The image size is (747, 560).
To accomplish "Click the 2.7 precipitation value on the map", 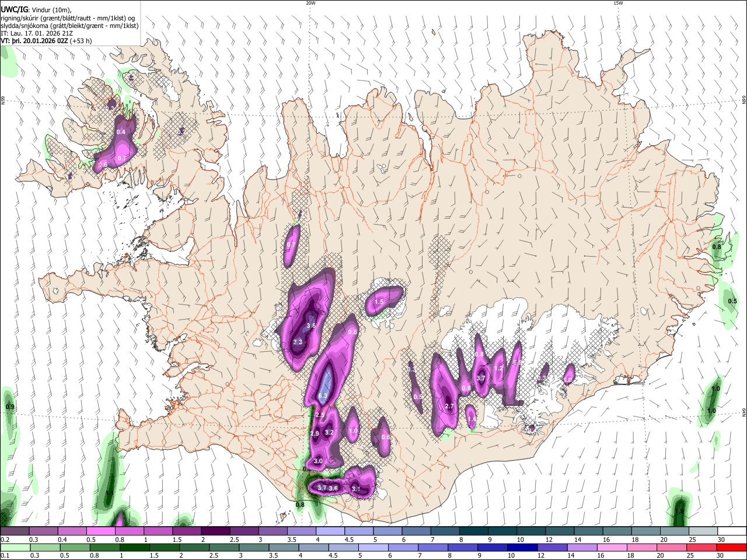I will (449, 407).
